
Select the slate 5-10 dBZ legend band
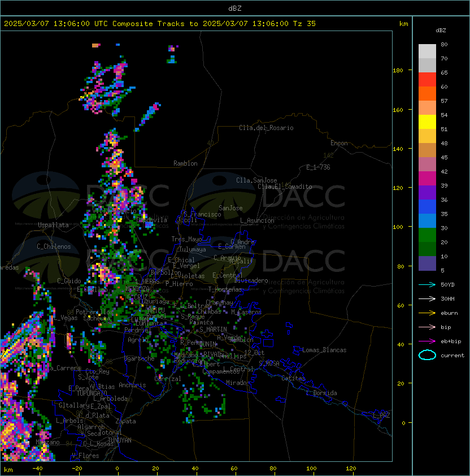click(x=427, y=263)
